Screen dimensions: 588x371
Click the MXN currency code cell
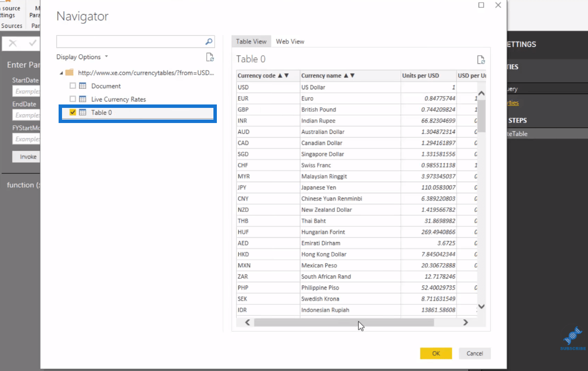pos(268,266)
